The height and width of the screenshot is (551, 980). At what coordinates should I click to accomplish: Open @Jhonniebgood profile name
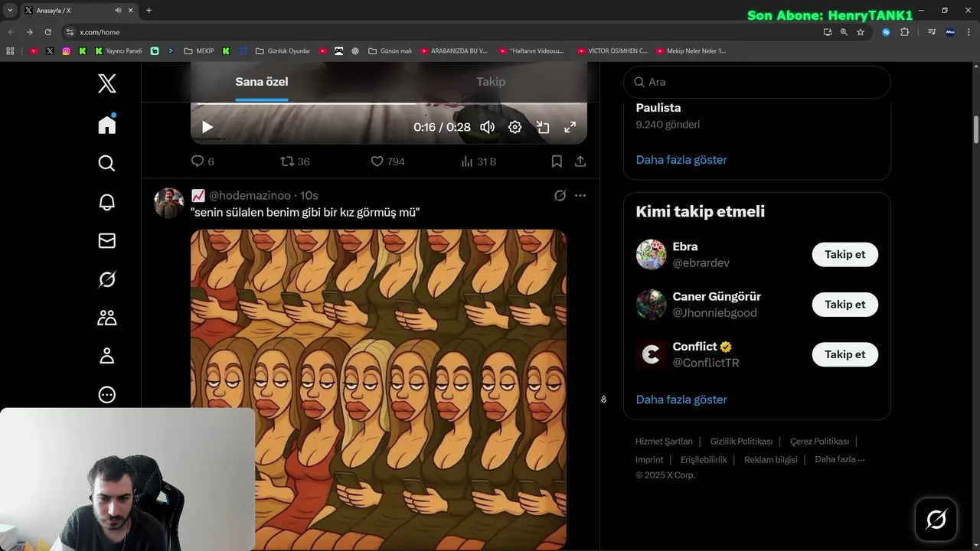[714, 313]
